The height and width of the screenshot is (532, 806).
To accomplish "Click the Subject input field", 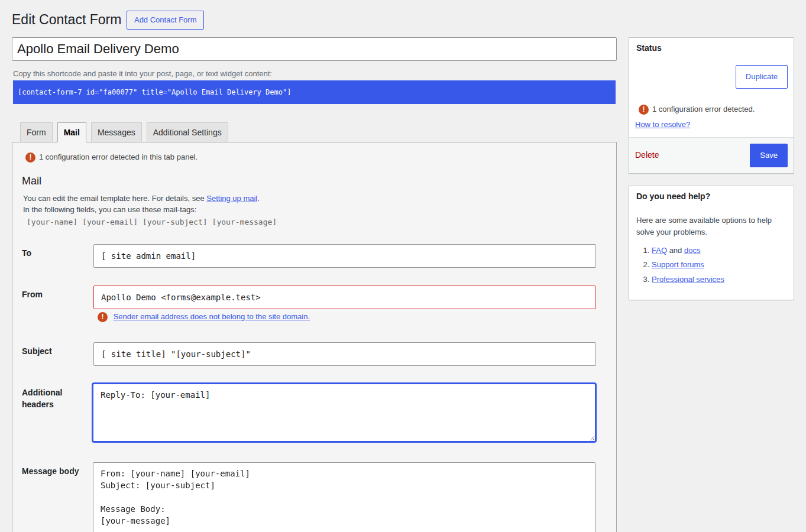I will click(x=345, y=354).
